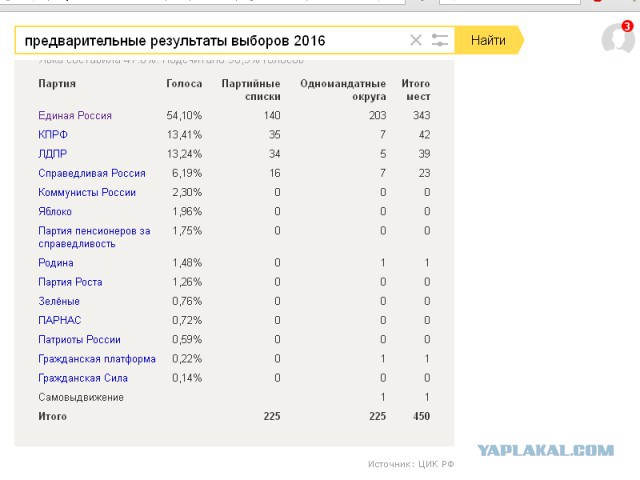Select the 1,96% vote value
640x480 pixels.
coord(187,211)
